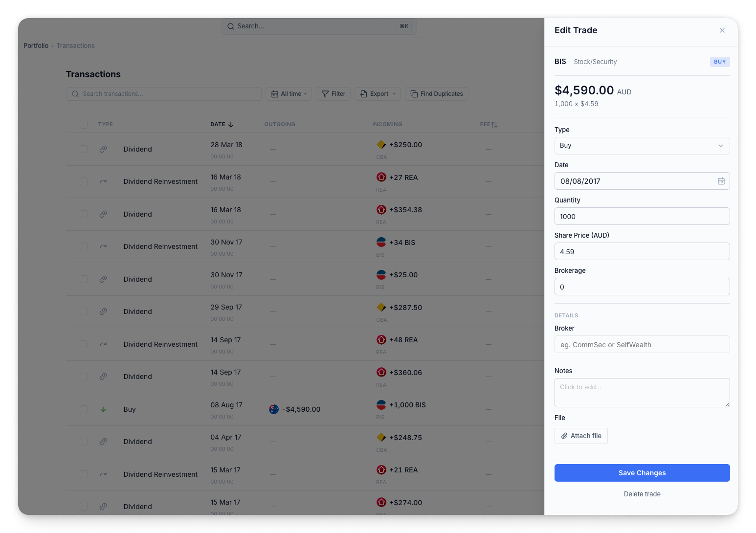
Task: Click the -$4,590.00 outgoing amount
Action: click(x=301, y=409)
